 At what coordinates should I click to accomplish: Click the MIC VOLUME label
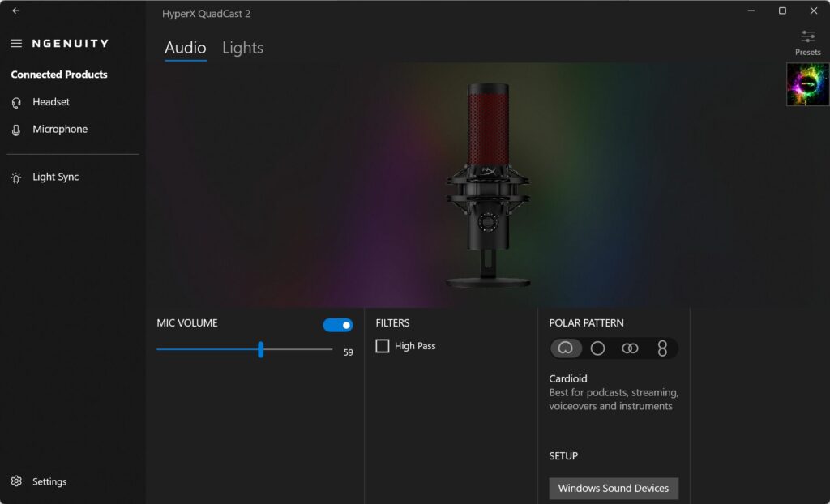click(187, 323)
